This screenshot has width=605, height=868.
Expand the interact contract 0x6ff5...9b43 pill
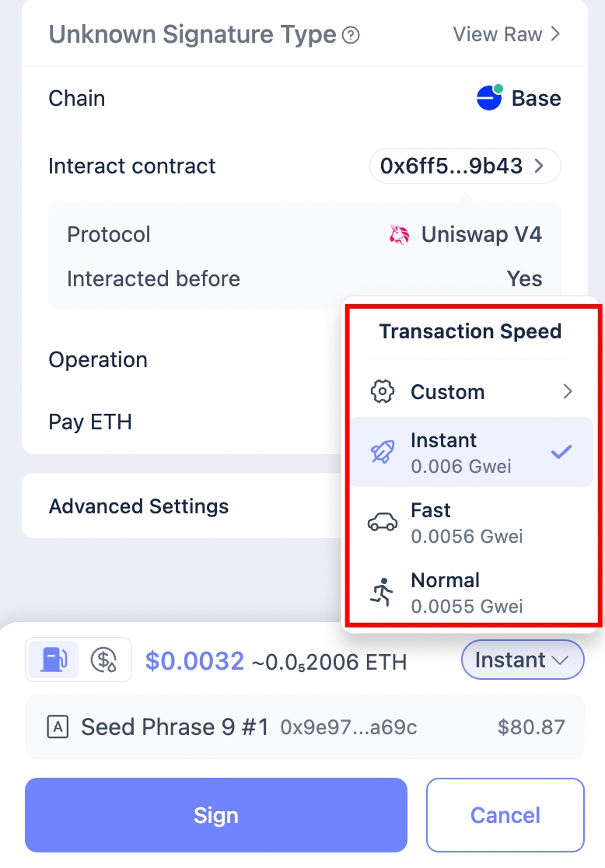(465, 166)
